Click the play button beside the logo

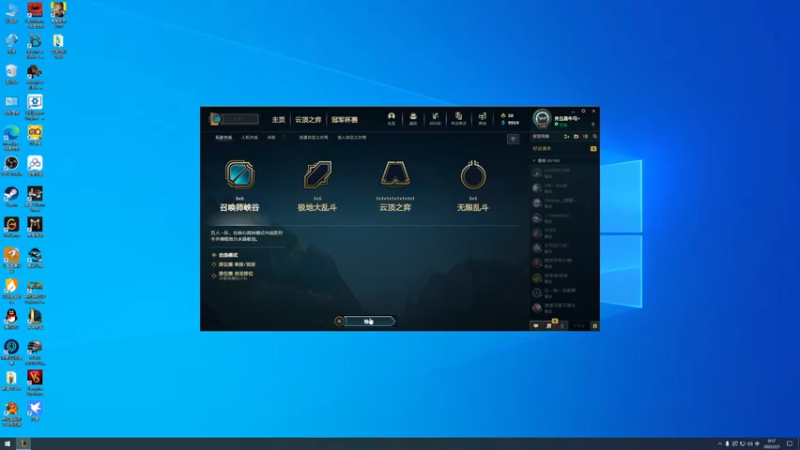coord(240,119)
